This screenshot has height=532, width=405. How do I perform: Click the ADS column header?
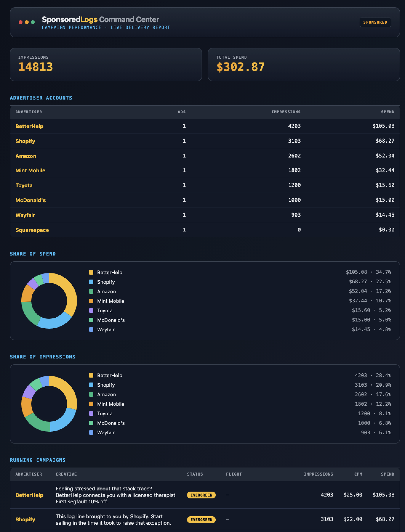click(x=182, y=112)
